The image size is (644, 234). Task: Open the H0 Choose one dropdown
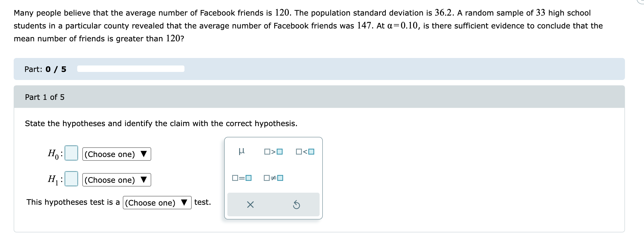pos(117,154)
